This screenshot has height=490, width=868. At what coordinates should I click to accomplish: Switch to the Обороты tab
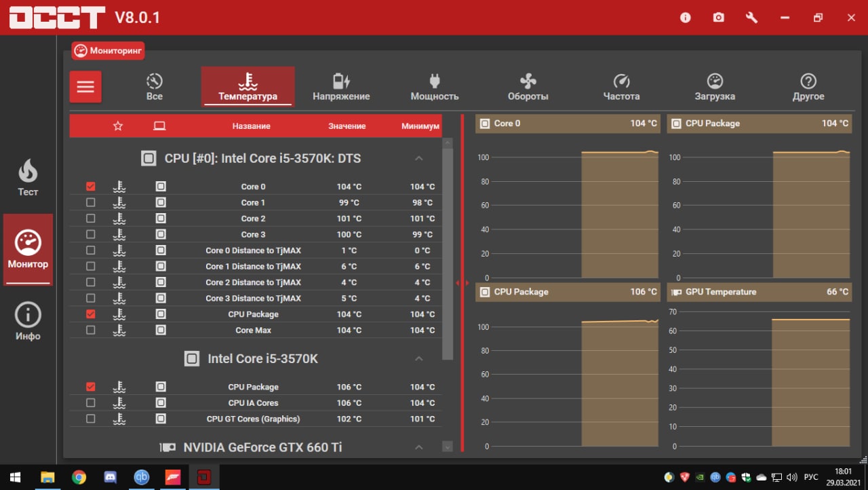tap(528, 87)
